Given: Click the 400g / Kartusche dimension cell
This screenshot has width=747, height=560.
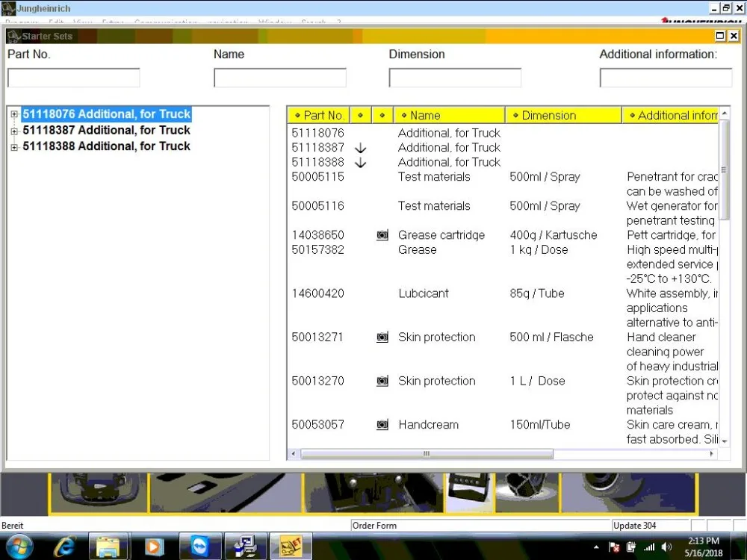Looking at the screenshot, I should pos(553,235).
